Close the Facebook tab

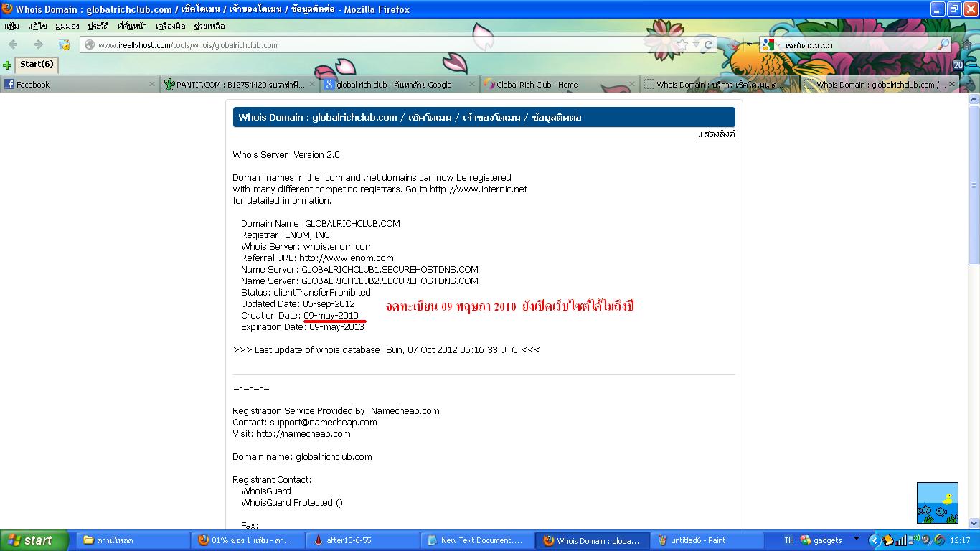click(151, 84)
